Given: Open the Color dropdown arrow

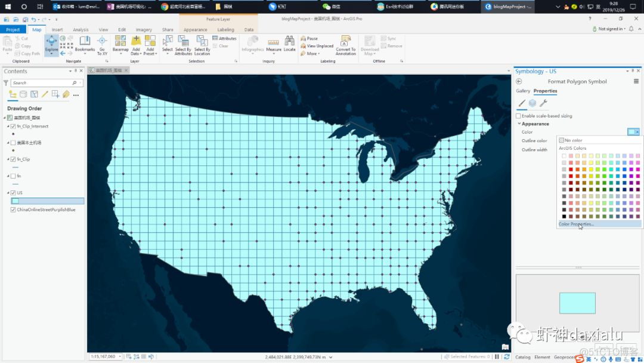Looking at the screenshot, I should tap(638, 132).
